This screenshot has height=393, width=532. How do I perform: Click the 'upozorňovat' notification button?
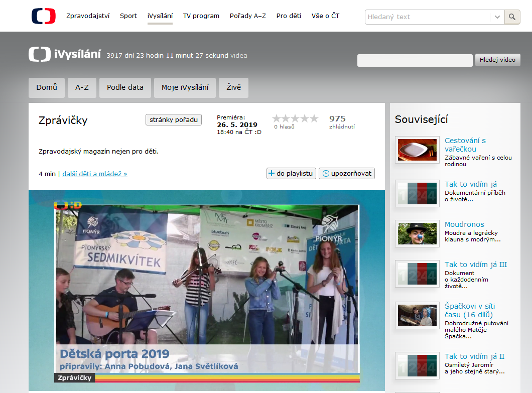(x=347, y=173)
